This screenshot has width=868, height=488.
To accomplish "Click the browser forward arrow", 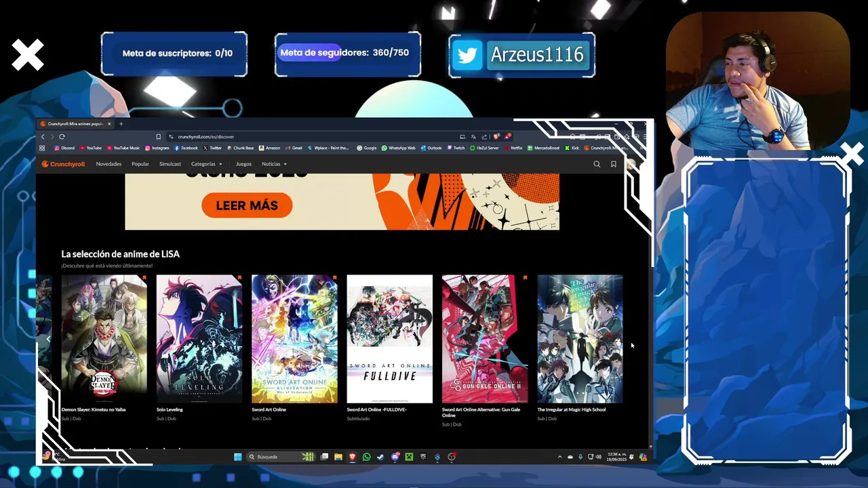I will click(52, 137).
